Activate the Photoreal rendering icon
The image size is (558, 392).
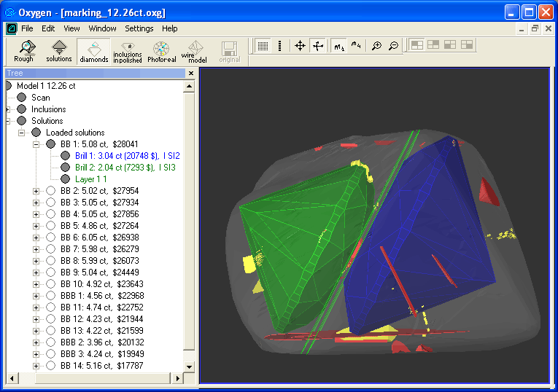tap(162, 50)
